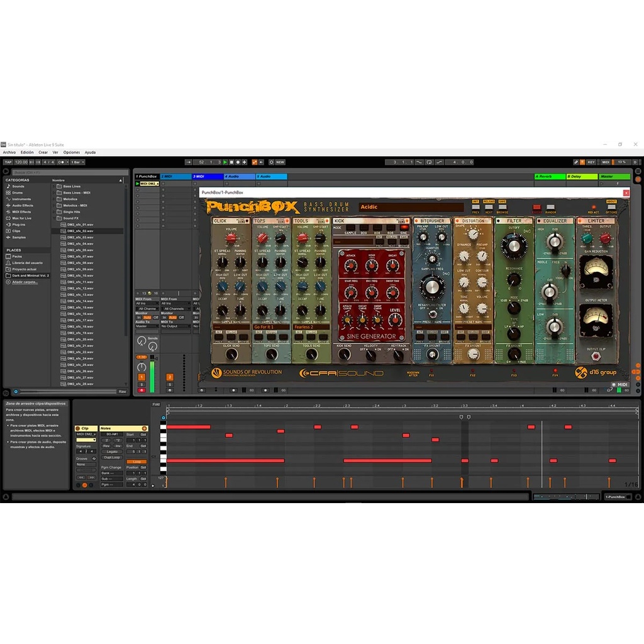Viewport: 644px width, 644px height.
Task: Open the Drums browser category
Action: [x=17, y=192]
